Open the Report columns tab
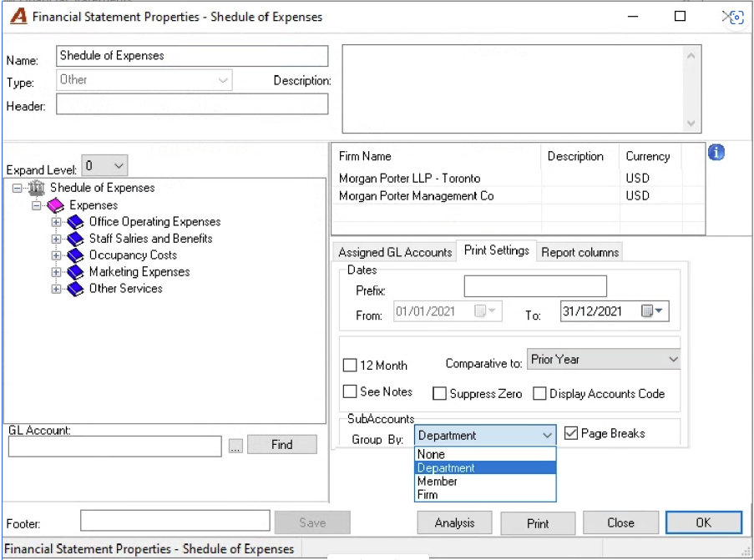 click(580, 252)
